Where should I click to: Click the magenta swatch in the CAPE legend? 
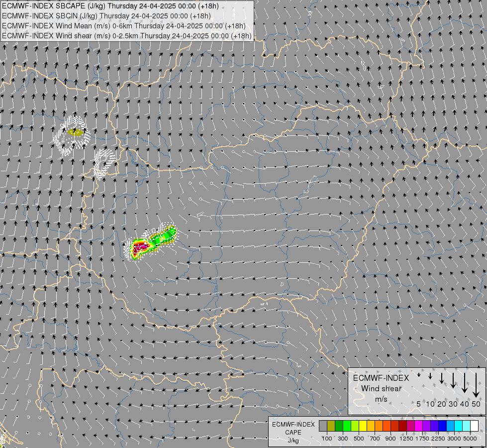click(x=419, y=426)
